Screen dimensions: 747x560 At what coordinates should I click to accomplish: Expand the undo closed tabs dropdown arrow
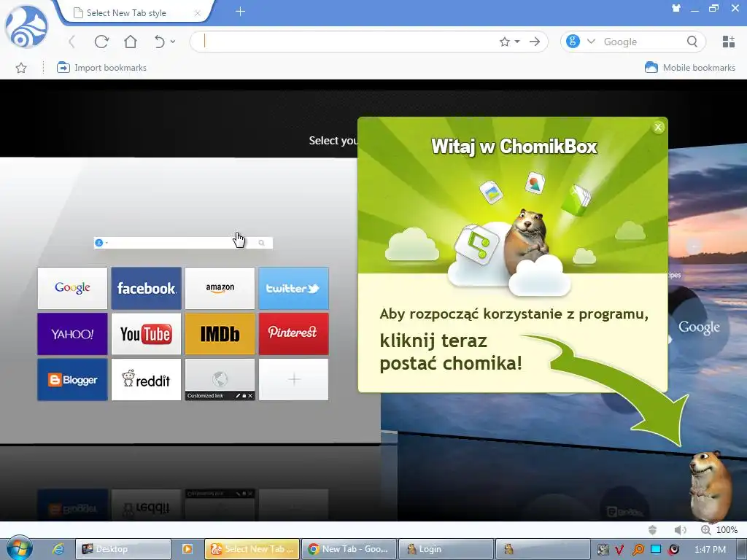click(x=173, y=42)
